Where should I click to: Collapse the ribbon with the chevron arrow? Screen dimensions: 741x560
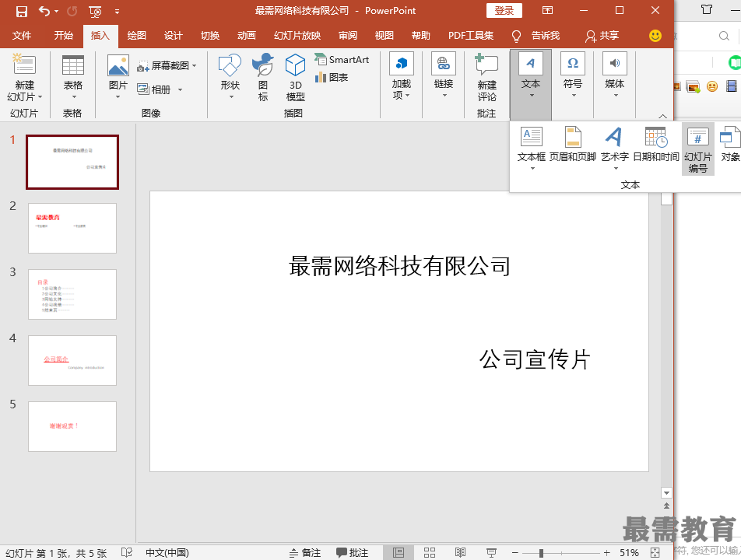(x=663, y=116)
